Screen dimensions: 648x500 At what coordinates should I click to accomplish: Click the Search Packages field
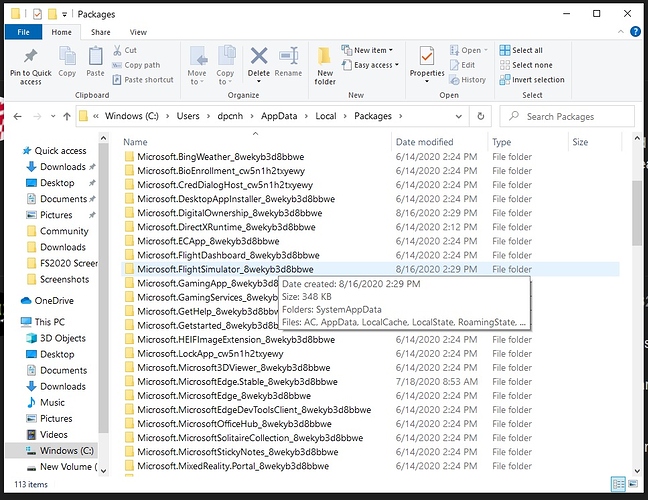[567, 116]
